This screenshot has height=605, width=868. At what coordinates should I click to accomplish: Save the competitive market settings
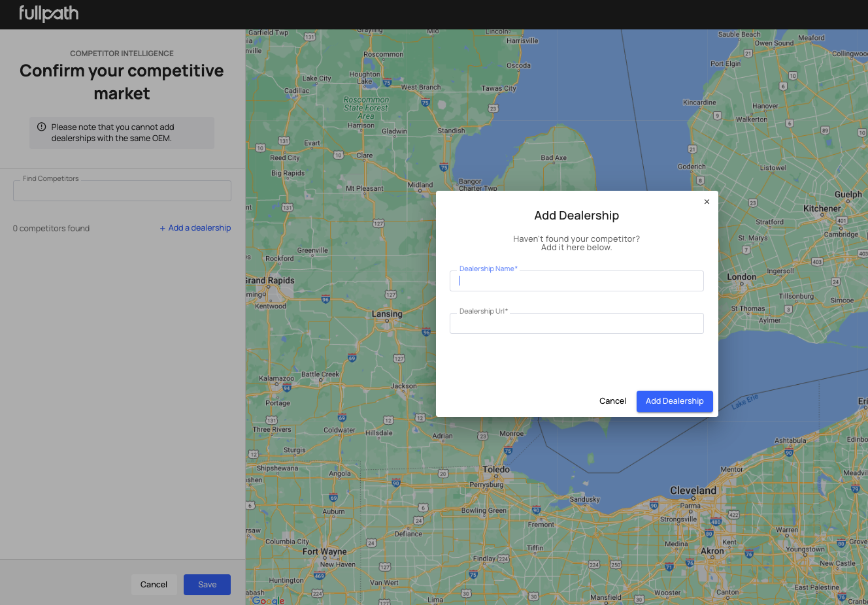coord(207,585)
